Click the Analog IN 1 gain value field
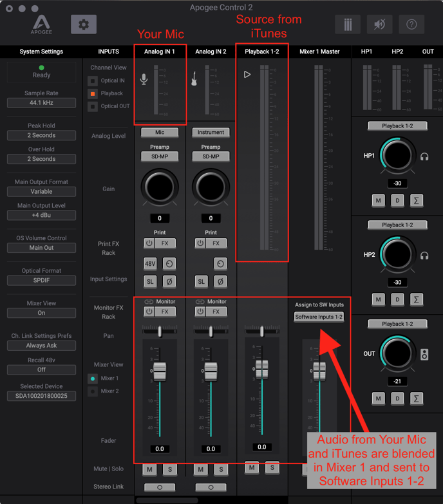 coord(160,218)
